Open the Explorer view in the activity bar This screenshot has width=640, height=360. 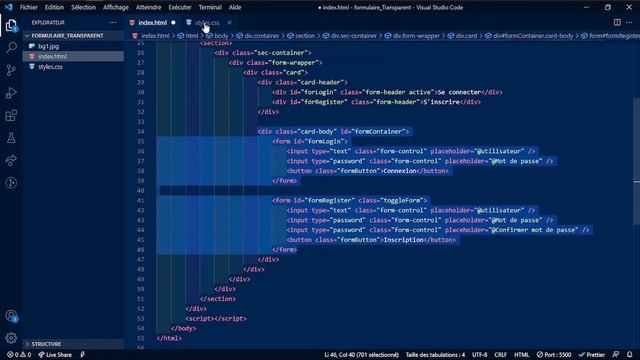pos(11,26)
